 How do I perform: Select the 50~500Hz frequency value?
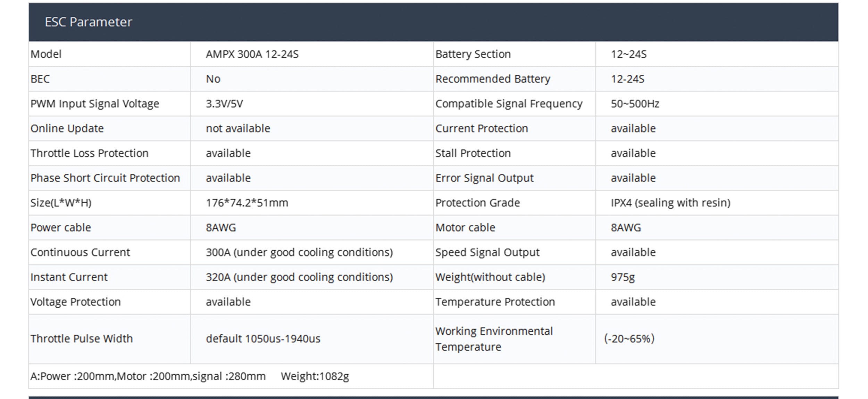(x=635, y=104)
